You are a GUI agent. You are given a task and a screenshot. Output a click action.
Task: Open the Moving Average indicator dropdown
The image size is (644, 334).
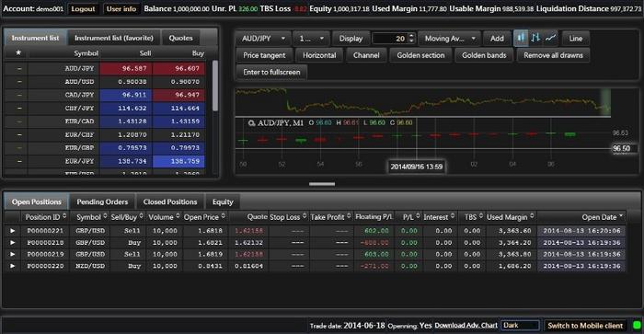click(449, 39)
